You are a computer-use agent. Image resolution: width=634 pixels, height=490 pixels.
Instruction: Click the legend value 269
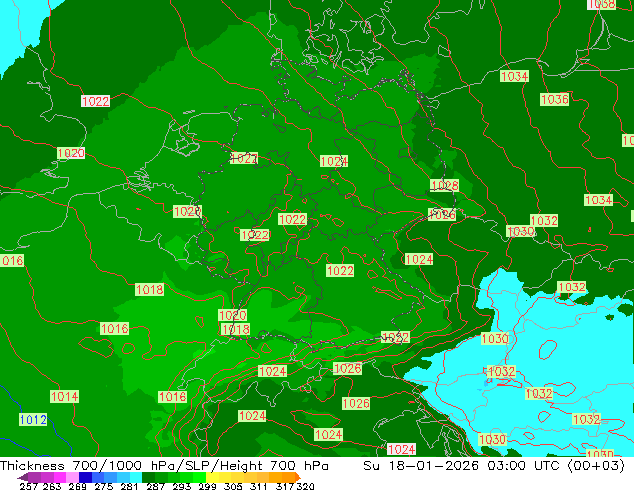pos(77,486)
